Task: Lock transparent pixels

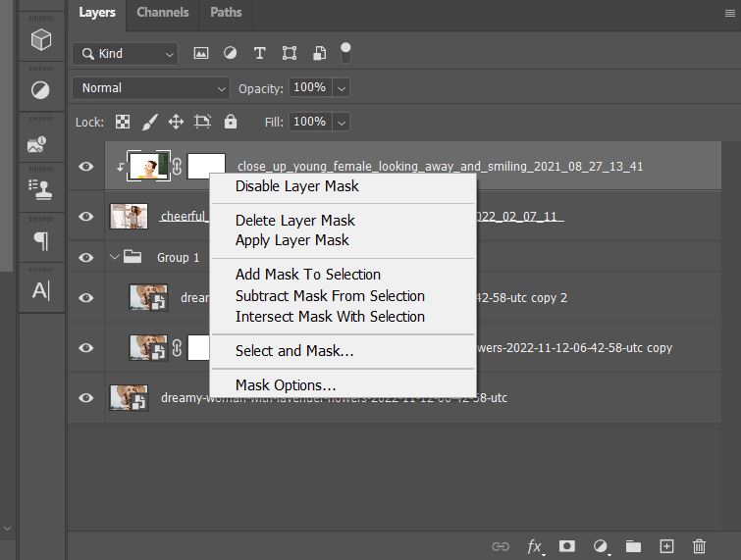Action: coord(123,122)
